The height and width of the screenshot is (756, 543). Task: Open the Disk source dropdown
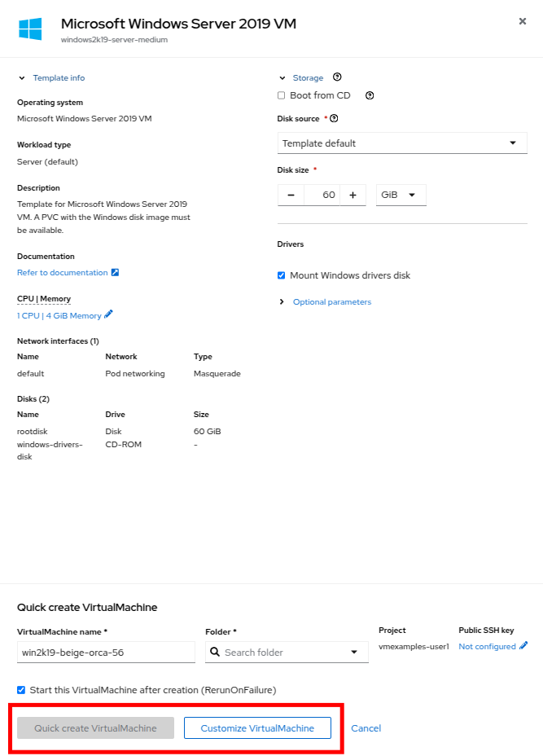(402, 143)
